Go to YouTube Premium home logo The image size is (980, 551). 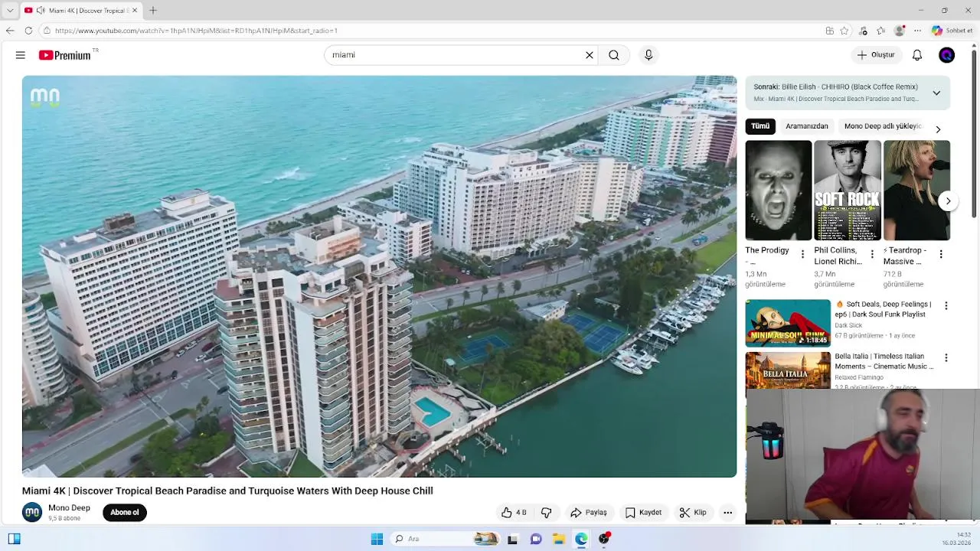(x=65, y=55)
